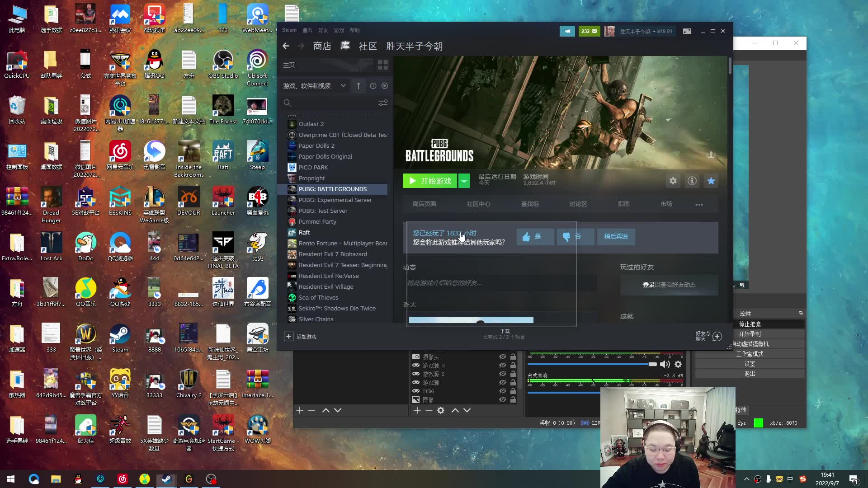This screenshot has height=488, width=868.
Task: Add a new OBS scene with plus
Action: click(300, 410)
